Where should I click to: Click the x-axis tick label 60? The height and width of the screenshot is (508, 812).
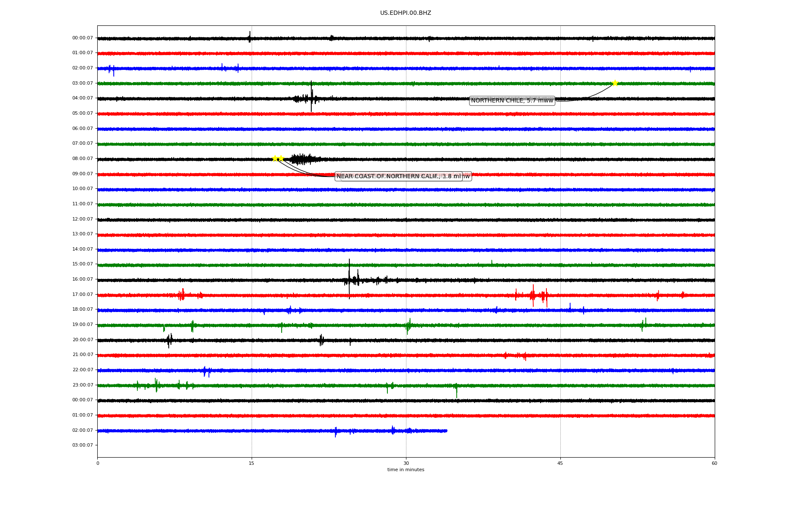pyautogui.click(x=714, y=463)
